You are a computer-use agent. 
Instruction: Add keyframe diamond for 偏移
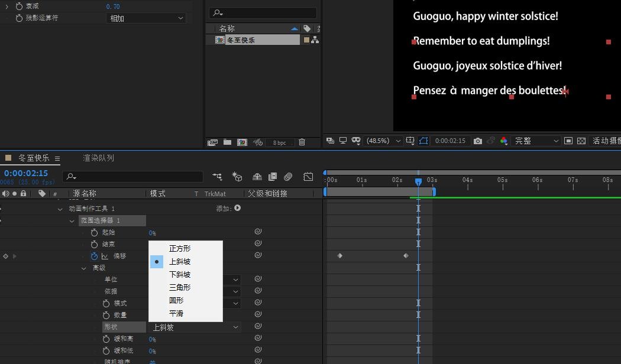click(5, 256)
